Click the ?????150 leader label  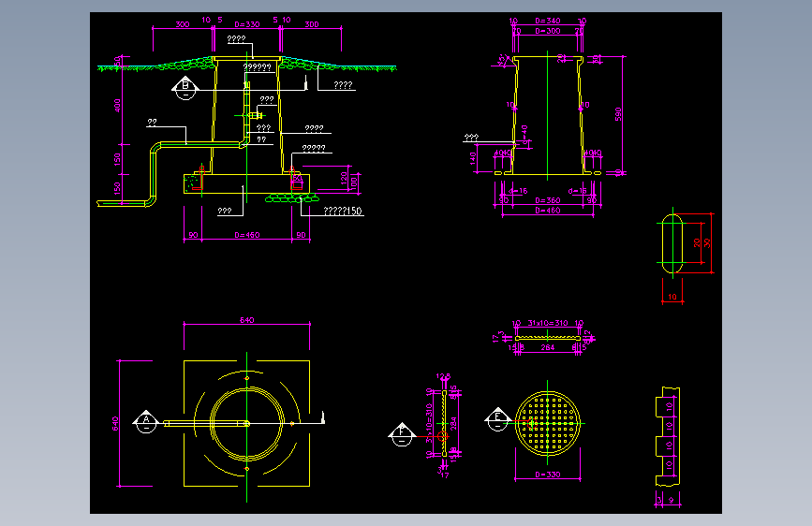tap(342, 211)
